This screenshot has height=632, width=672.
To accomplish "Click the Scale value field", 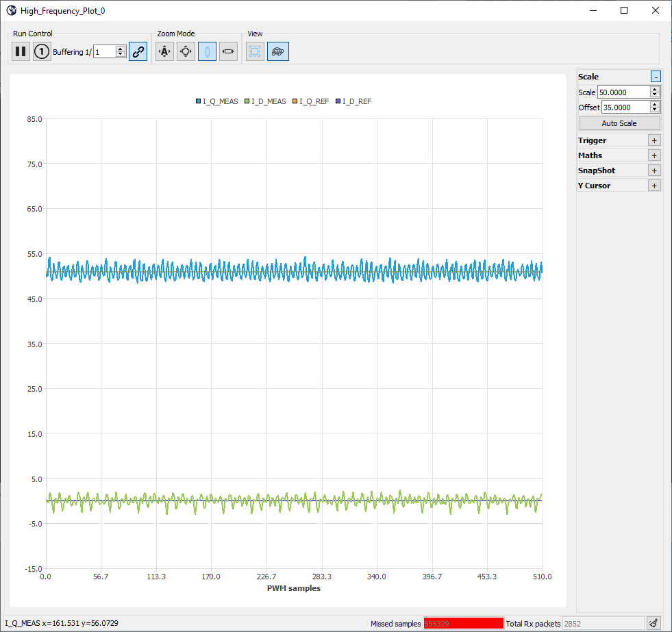I will click(624, 92).
